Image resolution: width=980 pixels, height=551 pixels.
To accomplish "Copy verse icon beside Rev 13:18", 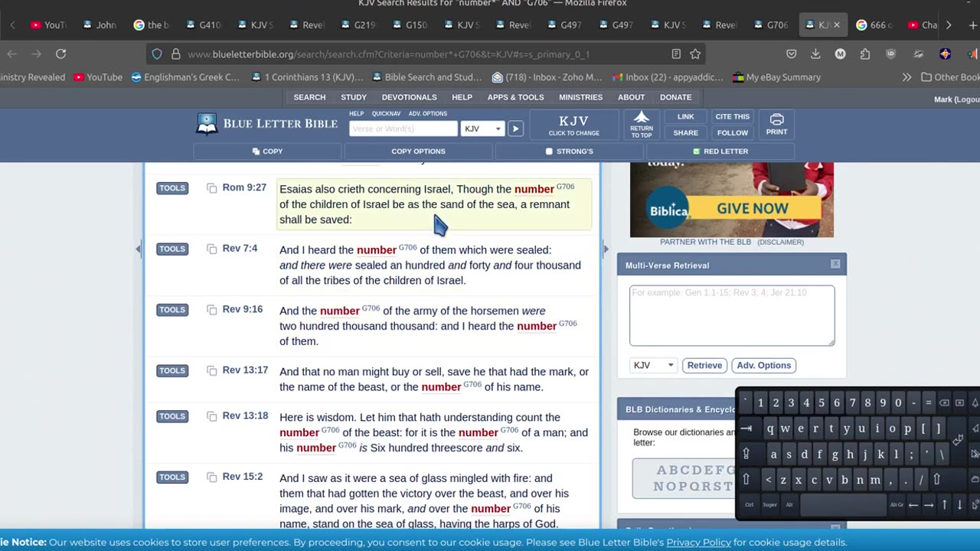I will [212, 416].
